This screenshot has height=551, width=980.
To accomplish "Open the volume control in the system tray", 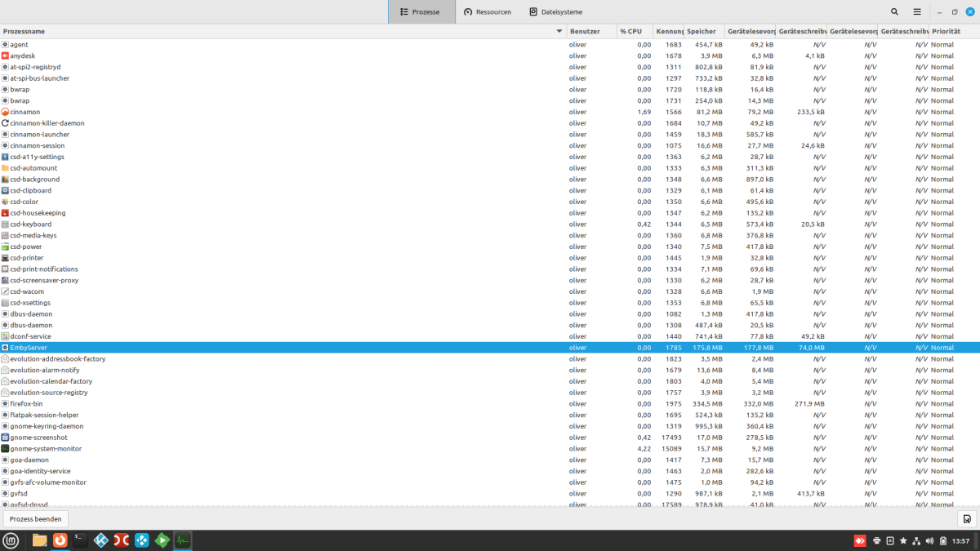I will [929, 540].
